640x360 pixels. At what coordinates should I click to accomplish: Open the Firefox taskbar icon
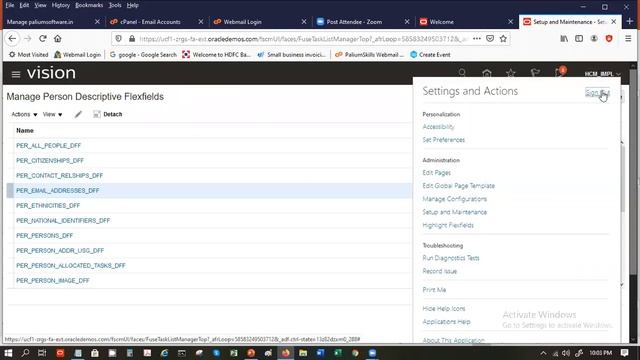(285, 353)
